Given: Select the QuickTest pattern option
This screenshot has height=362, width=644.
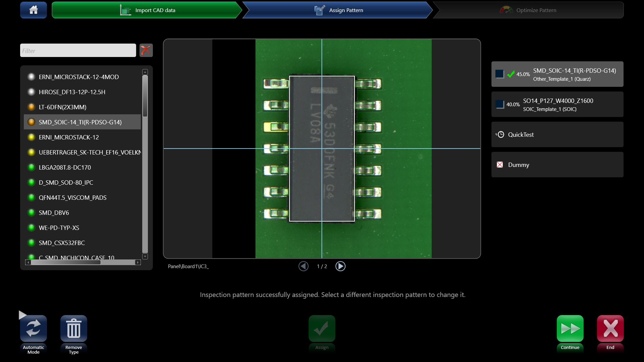Looking at the screenshot, I should [557, 134].
